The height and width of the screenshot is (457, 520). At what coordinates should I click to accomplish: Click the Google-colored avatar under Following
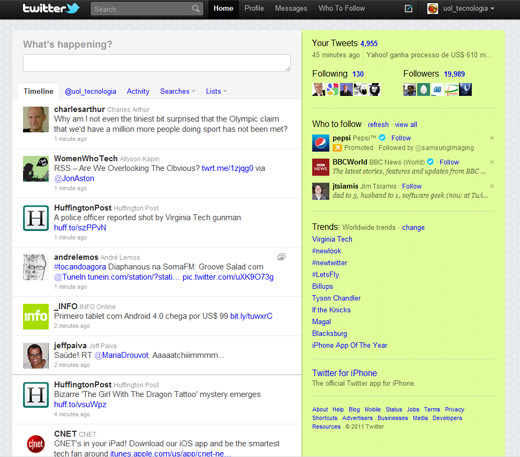[332, 89]
